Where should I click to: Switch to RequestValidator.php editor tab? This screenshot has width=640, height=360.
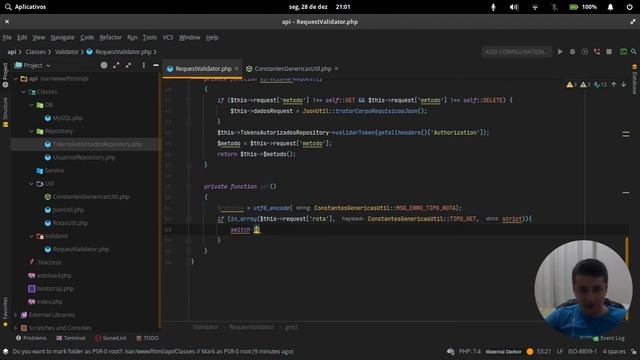202,69
